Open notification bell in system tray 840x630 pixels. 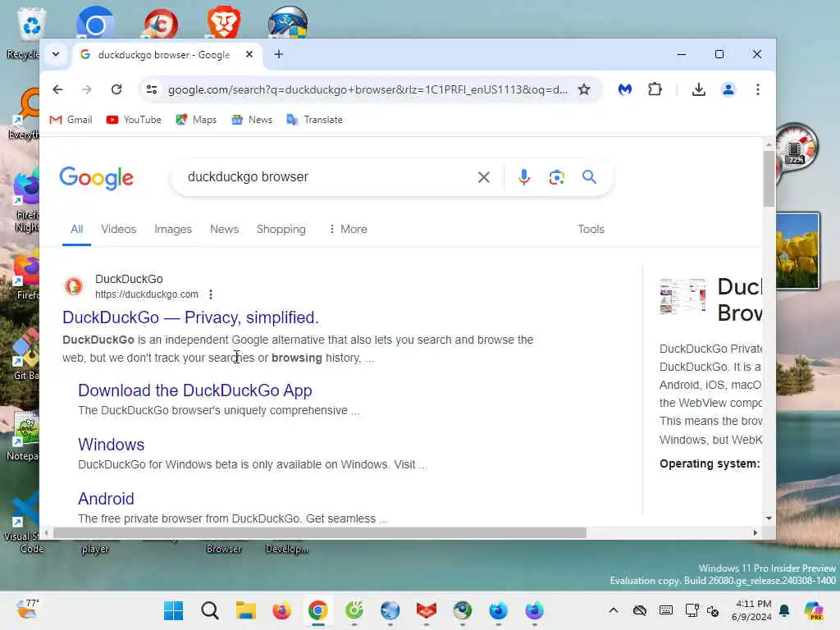785,610
